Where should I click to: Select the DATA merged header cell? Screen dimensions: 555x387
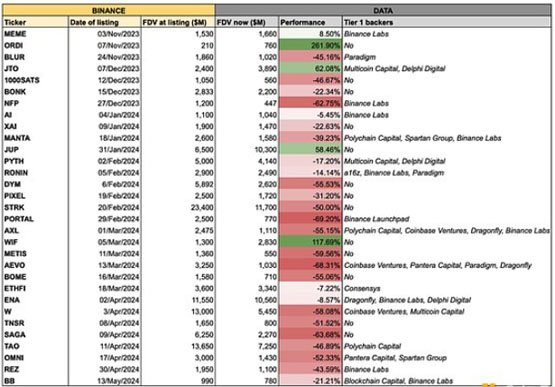point(383,10)
